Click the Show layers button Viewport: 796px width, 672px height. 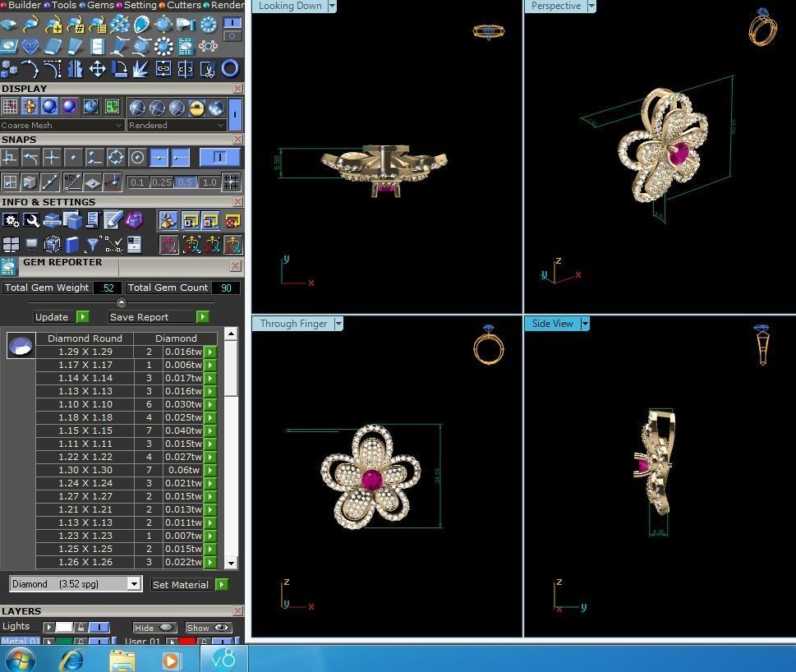point(209,628)
